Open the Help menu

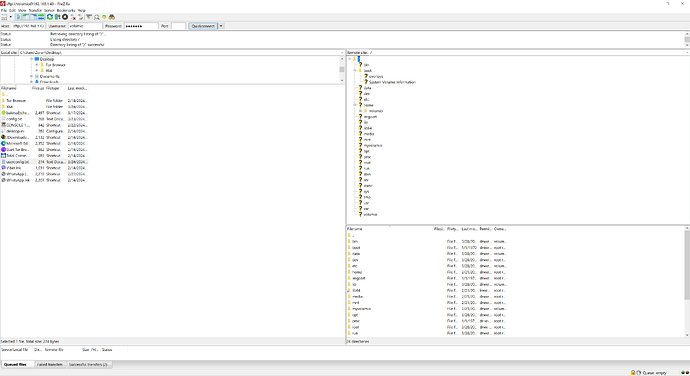(81, 10)
